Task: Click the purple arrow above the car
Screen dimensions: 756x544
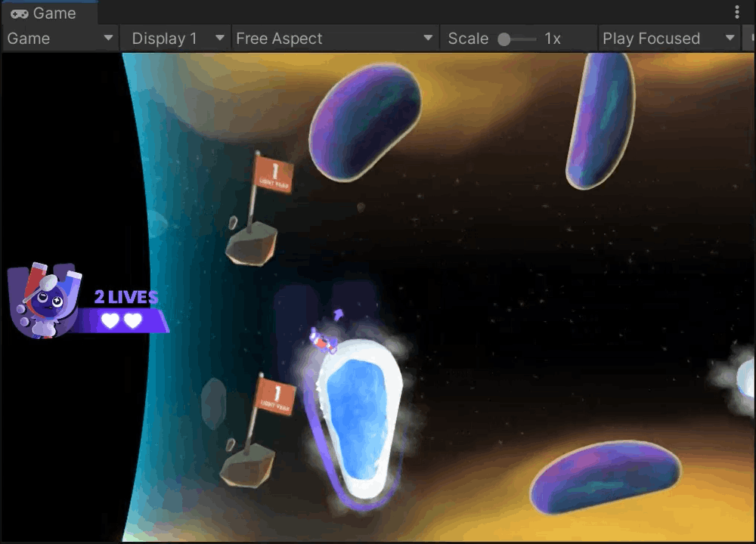Action: pos(338,313)
